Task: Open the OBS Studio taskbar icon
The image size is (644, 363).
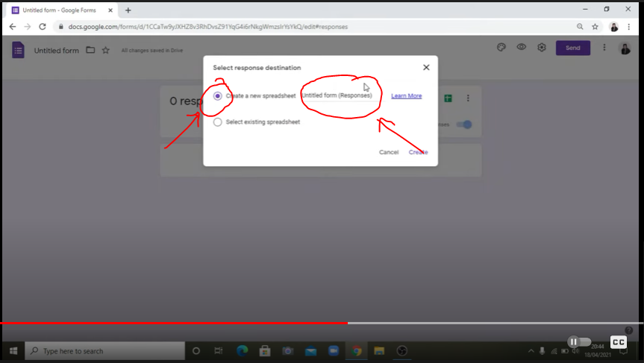Action: (x=402, y=351)
